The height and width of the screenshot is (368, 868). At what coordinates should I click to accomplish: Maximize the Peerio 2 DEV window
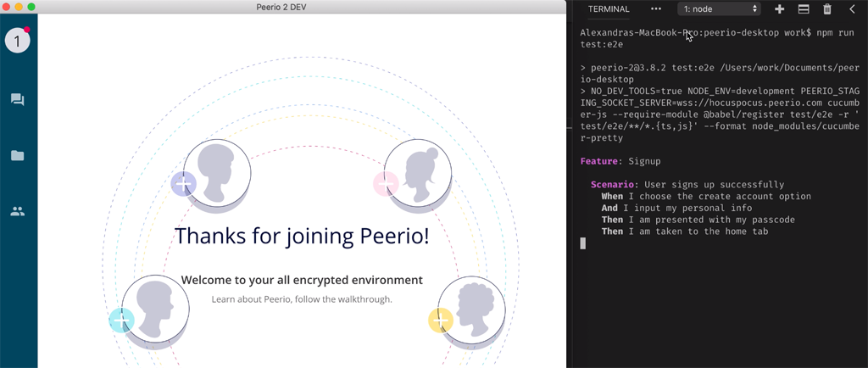pyautogui.click(x=31, y=7)
